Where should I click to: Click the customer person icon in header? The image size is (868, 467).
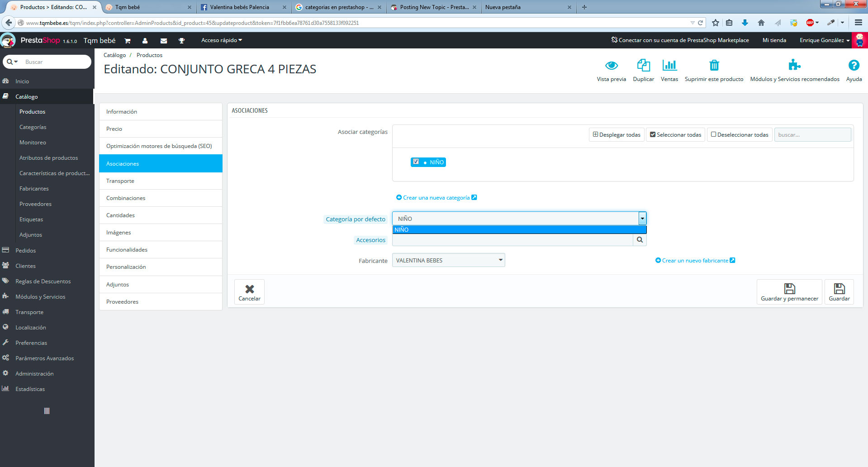[x=145, y=41]
